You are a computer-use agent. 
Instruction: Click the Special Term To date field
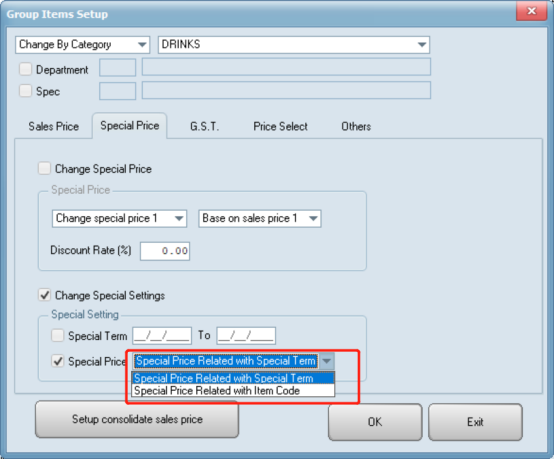tap(246, 335)
